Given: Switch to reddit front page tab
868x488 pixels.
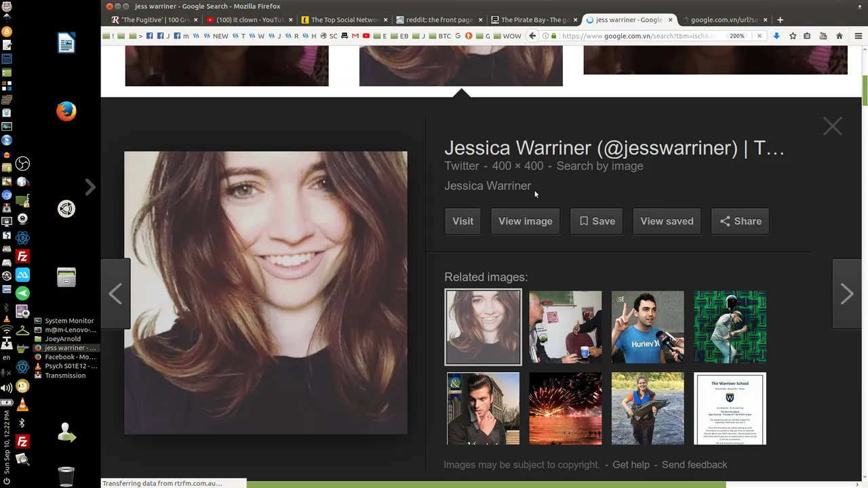Looking at the screenshot, I should click(x=439, y=20).
